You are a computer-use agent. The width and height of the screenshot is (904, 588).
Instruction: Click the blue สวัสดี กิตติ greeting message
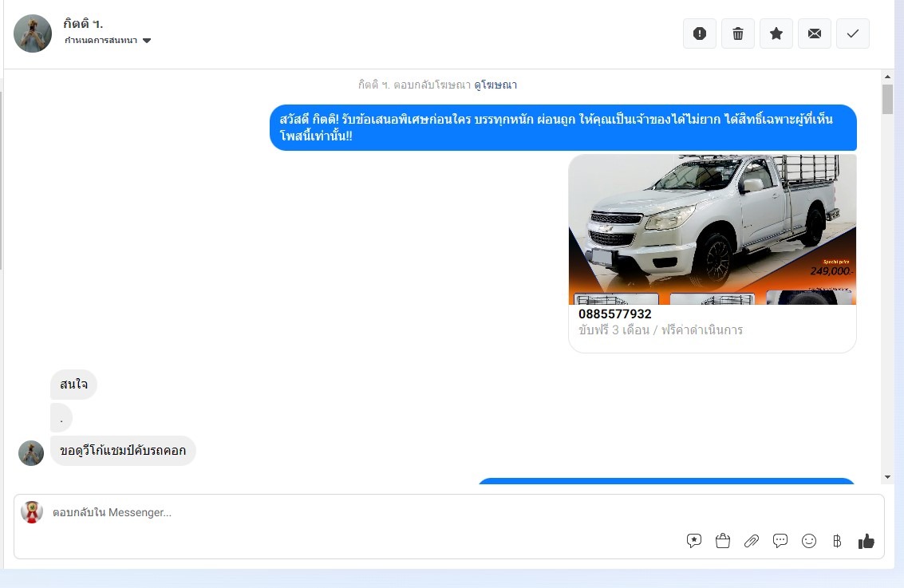tap(563, 128)
